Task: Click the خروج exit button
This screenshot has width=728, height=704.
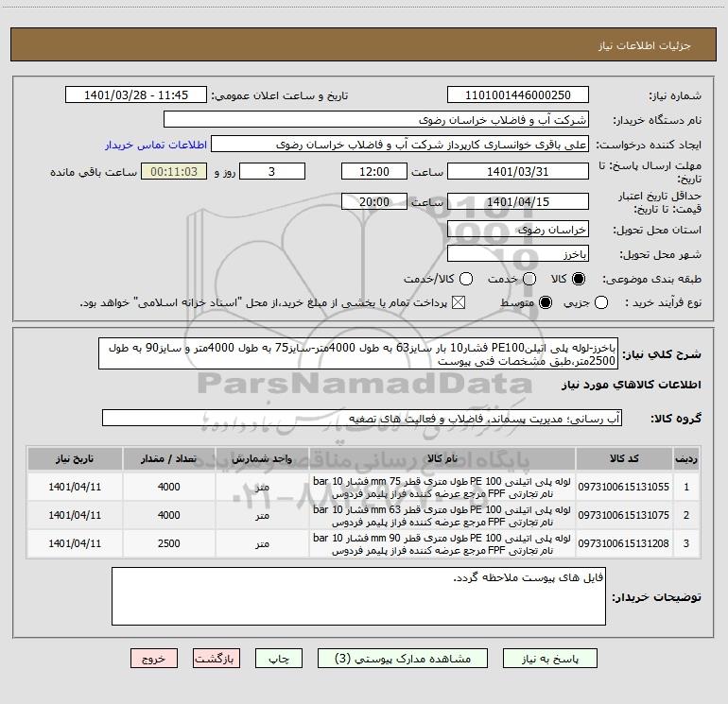Action: tap(154, 659)
